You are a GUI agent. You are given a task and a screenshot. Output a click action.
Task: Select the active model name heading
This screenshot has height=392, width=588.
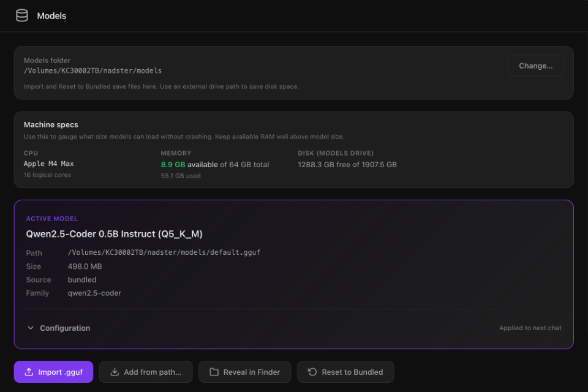(x=114, y=234)
